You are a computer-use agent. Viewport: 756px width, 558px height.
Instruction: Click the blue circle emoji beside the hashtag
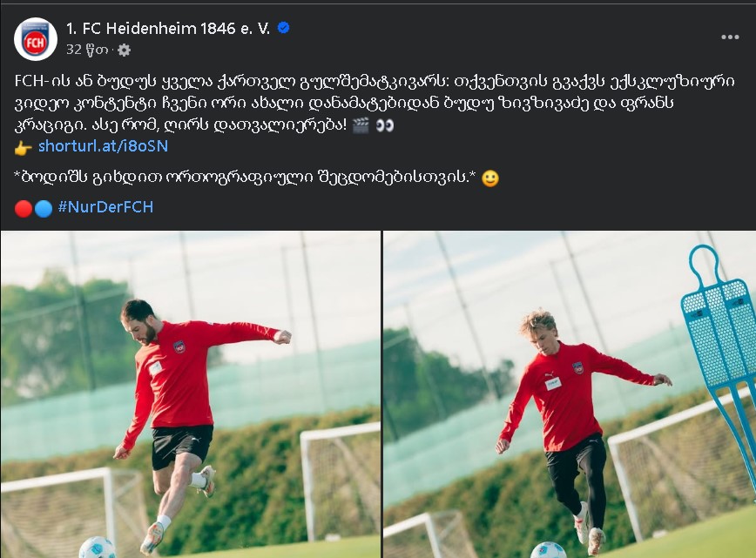(44, 209)
